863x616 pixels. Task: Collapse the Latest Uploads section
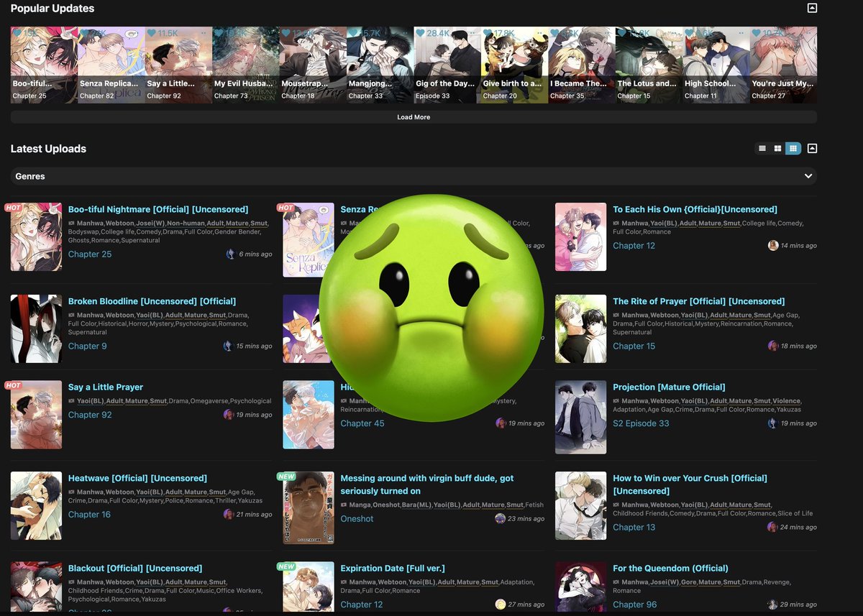[x=812, y=148]
